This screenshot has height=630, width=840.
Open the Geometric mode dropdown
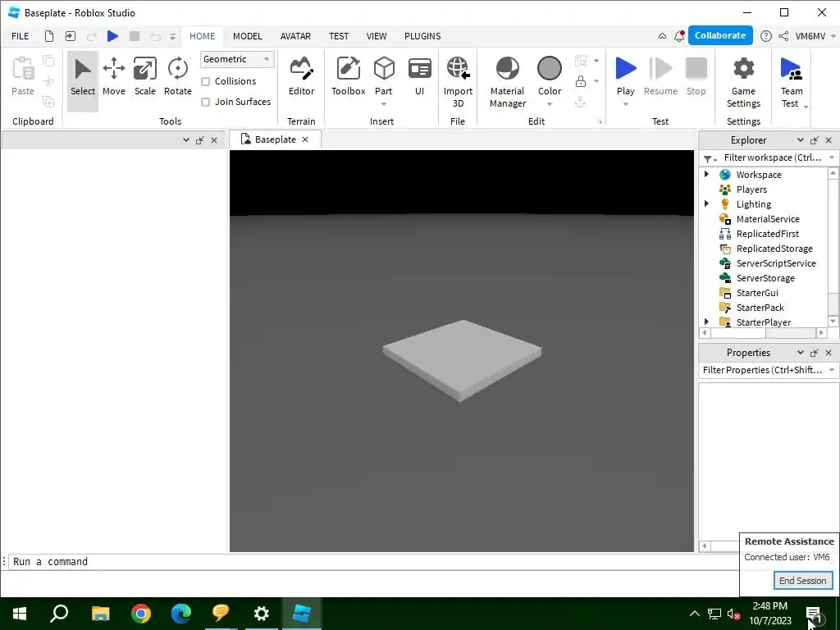coord(237,59)
